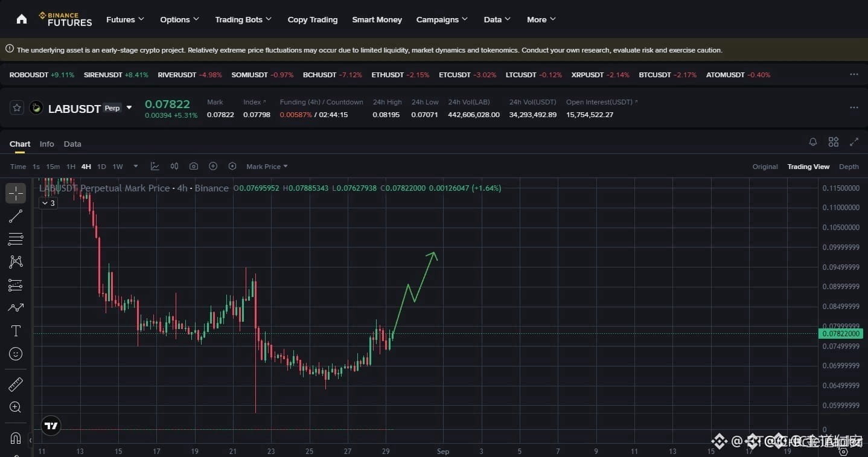The image size is (868, 457).
Task: Open Copy Trading page
Action: coord(313,19)
